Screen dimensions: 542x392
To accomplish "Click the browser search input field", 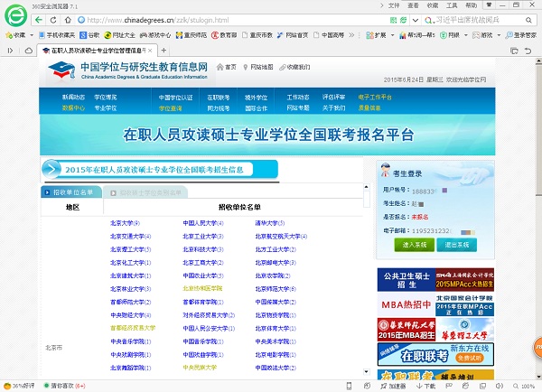I will pyautogui.click(x=479, y=20).
